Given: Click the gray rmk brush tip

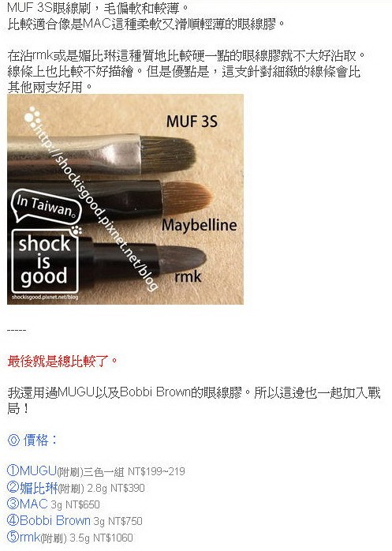Looking at the screenshot, I should point(181,259).
